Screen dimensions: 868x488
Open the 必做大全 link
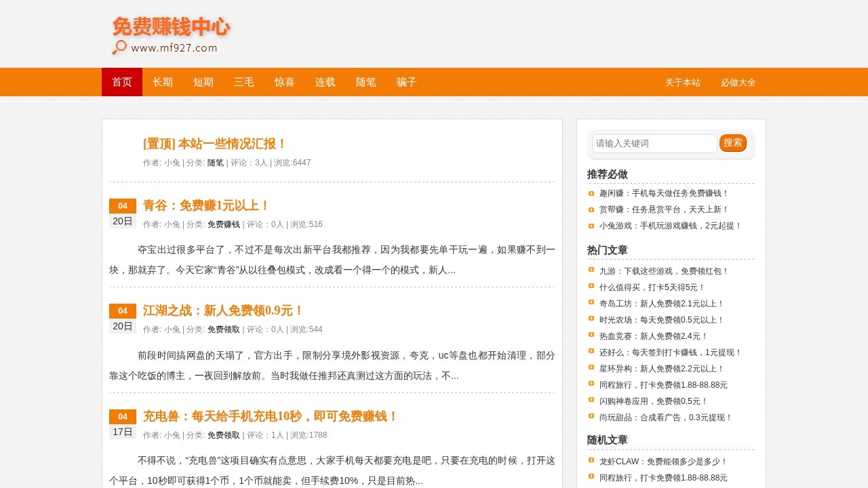pos(738,82)
